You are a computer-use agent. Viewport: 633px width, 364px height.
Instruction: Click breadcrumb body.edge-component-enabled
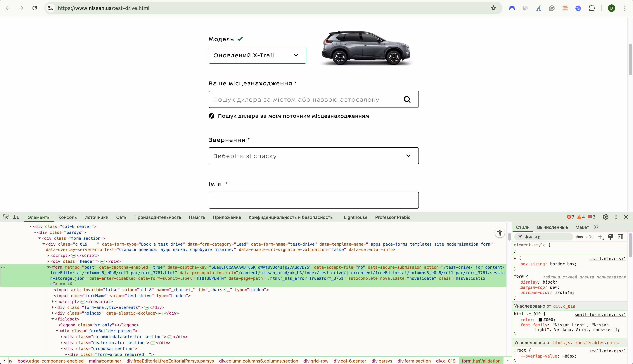click(x=51, y=361)
